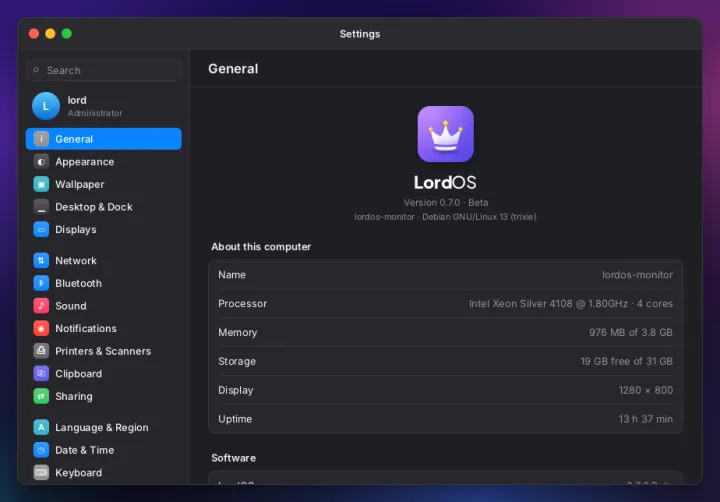
Task: Click the Printers & Scanners icon
Action: pos(41,351)
